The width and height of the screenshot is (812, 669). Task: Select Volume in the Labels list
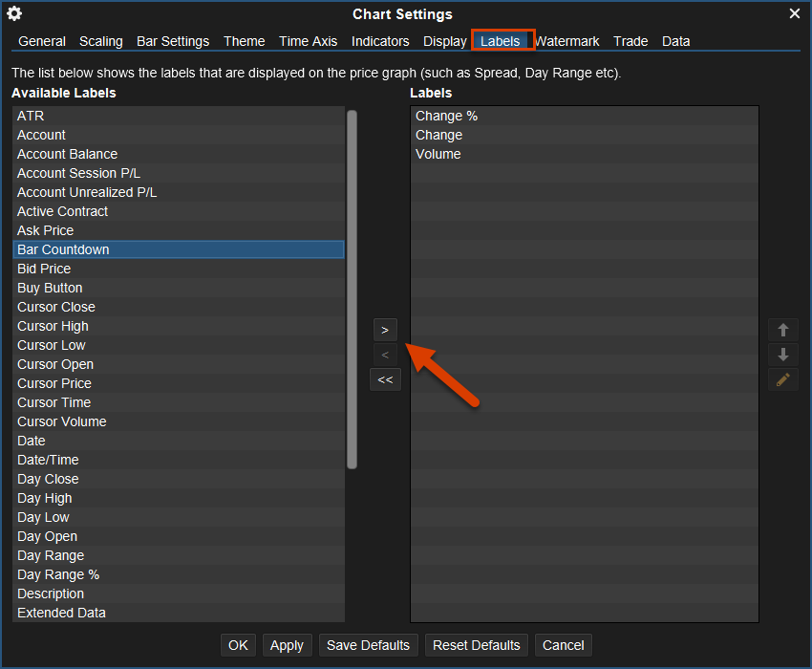pos(438,154)
